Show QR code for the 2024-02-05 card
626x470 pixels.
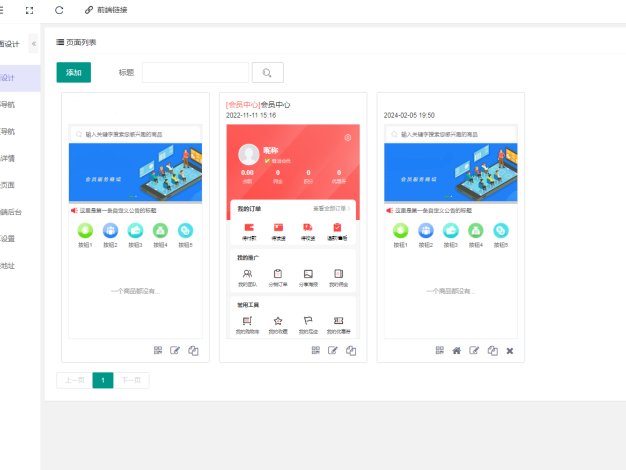[440, 350]
